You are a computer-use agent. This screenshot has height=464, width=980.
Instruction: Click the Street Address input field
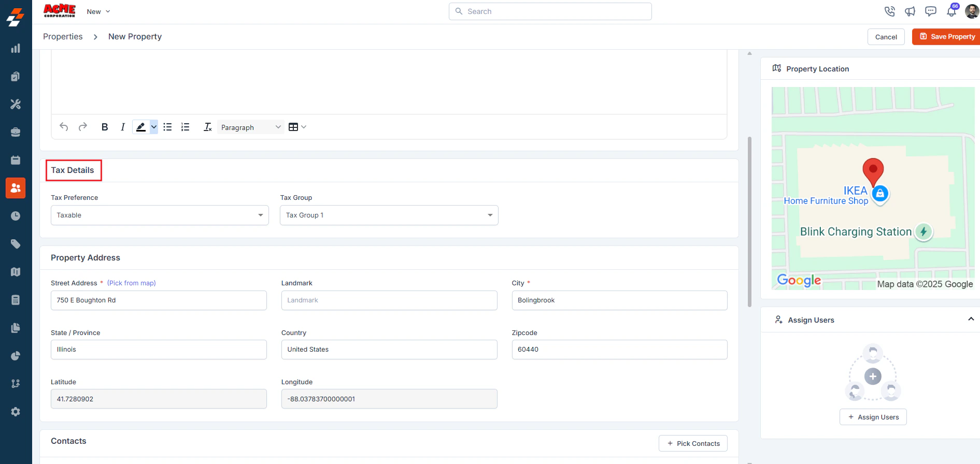pos(159,300)
